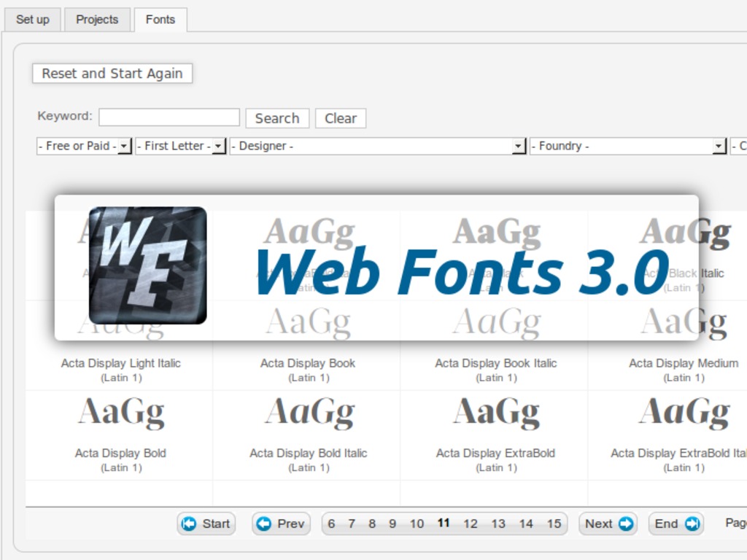Screen dimensions: 747x560
Task: Go to page 15
Action: (x=554, y=524)
